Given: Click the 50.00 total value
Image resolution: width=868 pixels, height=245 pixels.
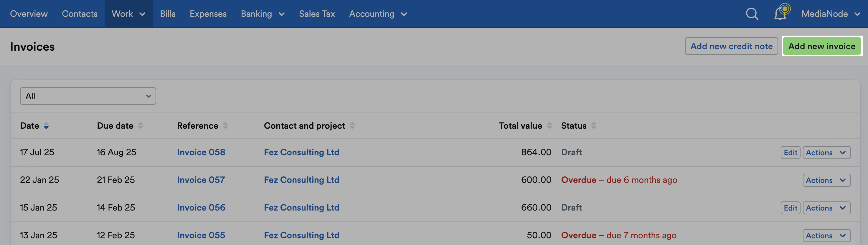Looking at the screenshot, I should [x=539, y=235].
